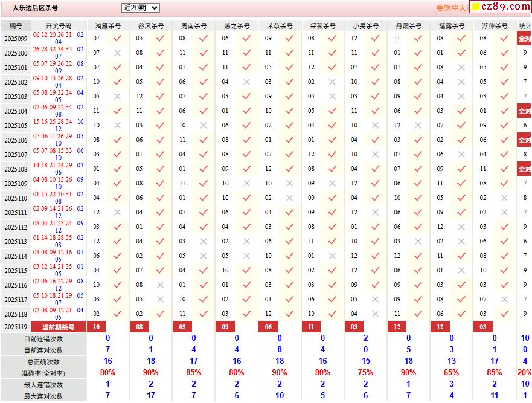Click the grey cross for 荡之杀号 in row 2025102
This screenshot has height=403, width=532.
pyautogui.click(x=246, y=82)
